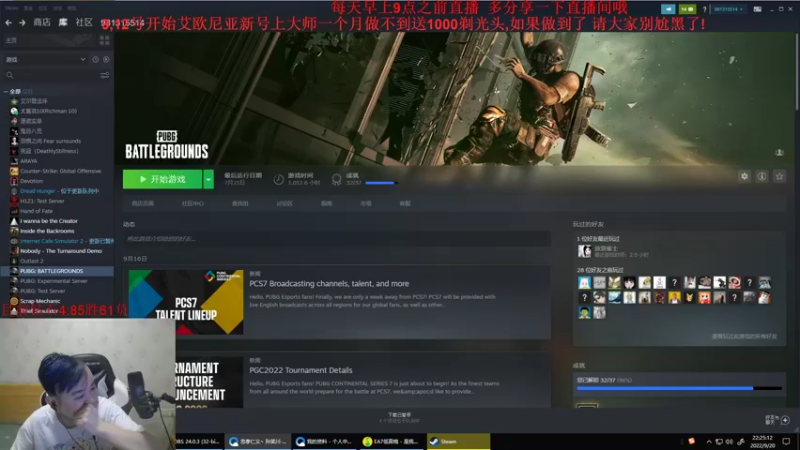Screen dimensions: 800x450
Task: Open the 社区 community menu
Action: pyautogui.click(x=84, y=22)
